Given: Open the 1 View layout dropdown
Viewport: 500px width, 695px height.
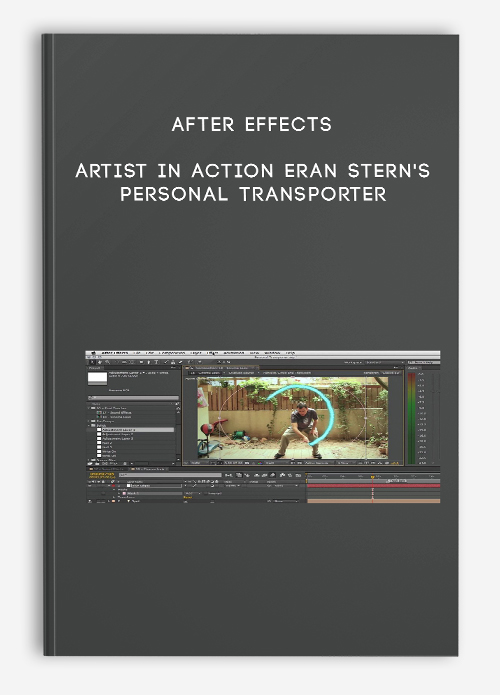Looking at the screenshot, I should pos(344,463).
